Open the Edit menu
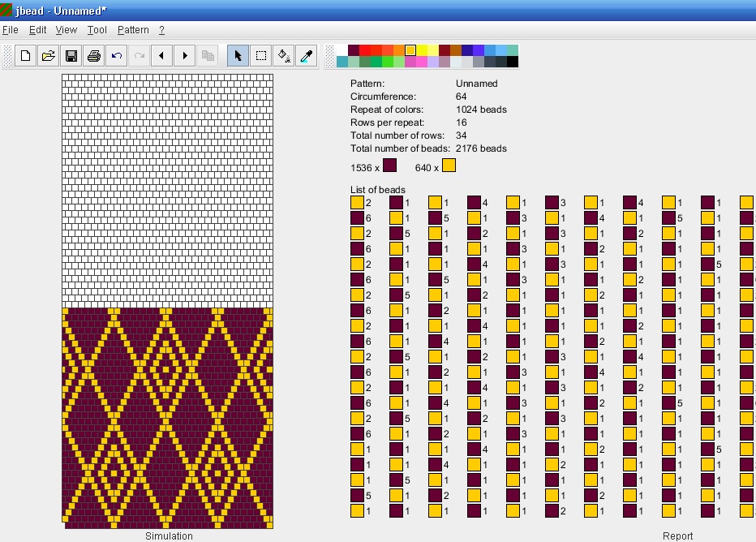Viewport: 756px width, 542px height. pyautogui.click(x=37, y=30)
